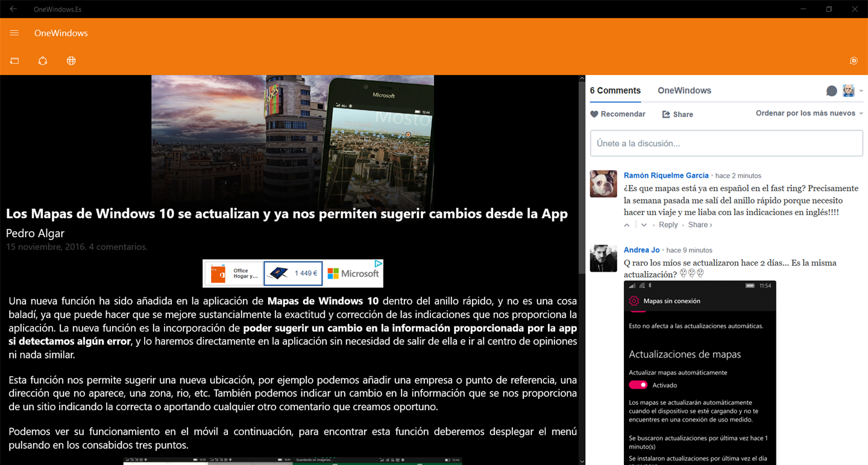This screenshot has width=868, height=465.
Task: Downvote Ramón Riquelme García's comment
Action: tap(644, 225)
